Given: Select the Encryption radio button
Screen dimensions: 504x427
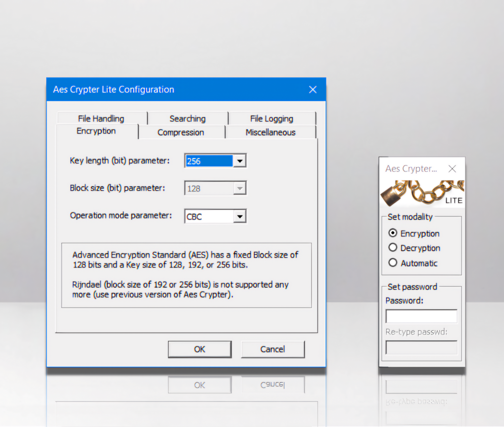Looking at the screenshot, I should 393,233.
